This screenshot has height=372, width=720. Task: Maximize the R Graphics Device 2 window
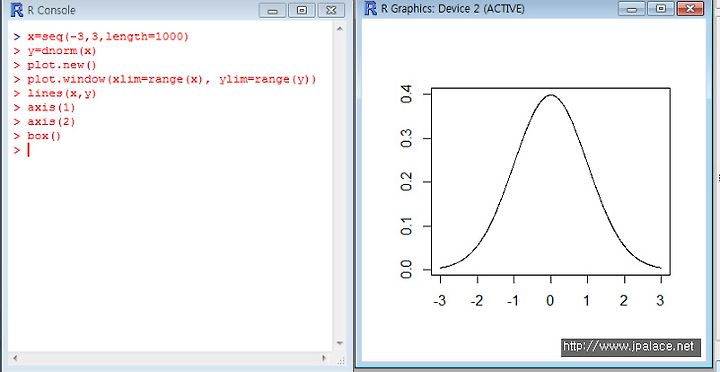coord(661,8)
